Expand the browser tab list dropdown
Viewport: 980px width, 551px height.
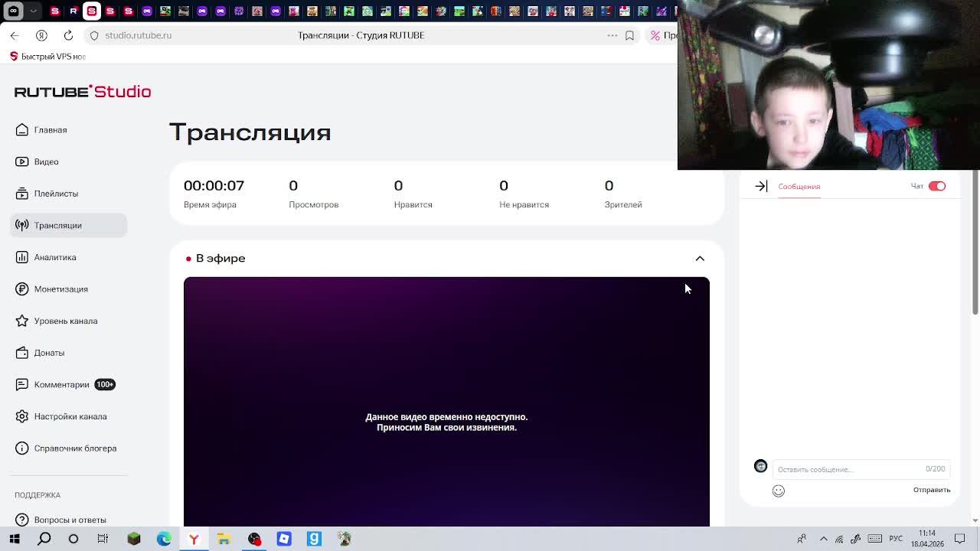(x=33, y=11)
